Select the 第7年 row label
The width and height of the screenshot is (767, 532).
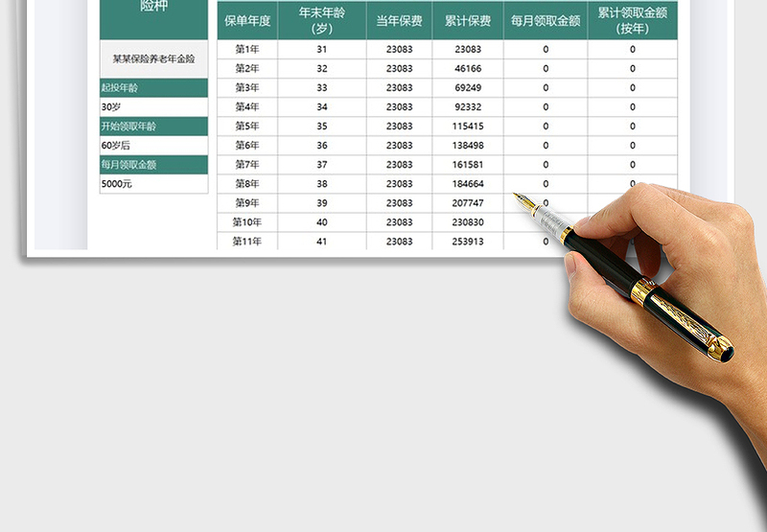click(247, 164)
